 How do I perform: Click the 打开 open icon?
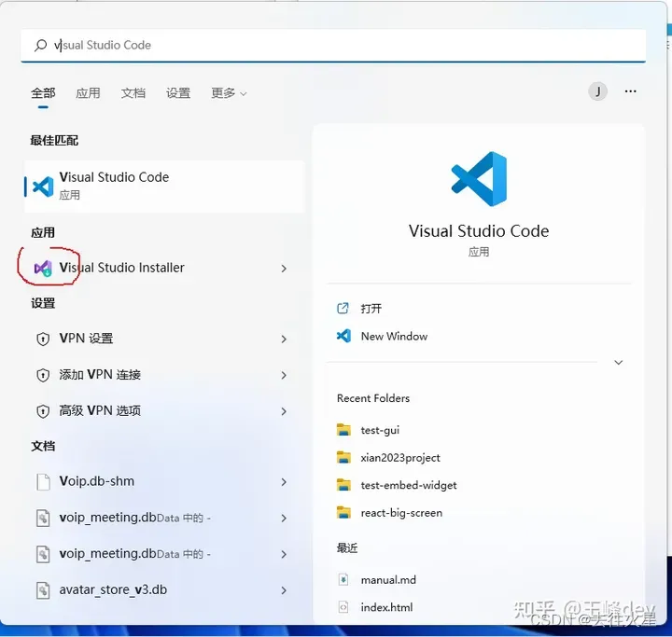coord(343,308)
